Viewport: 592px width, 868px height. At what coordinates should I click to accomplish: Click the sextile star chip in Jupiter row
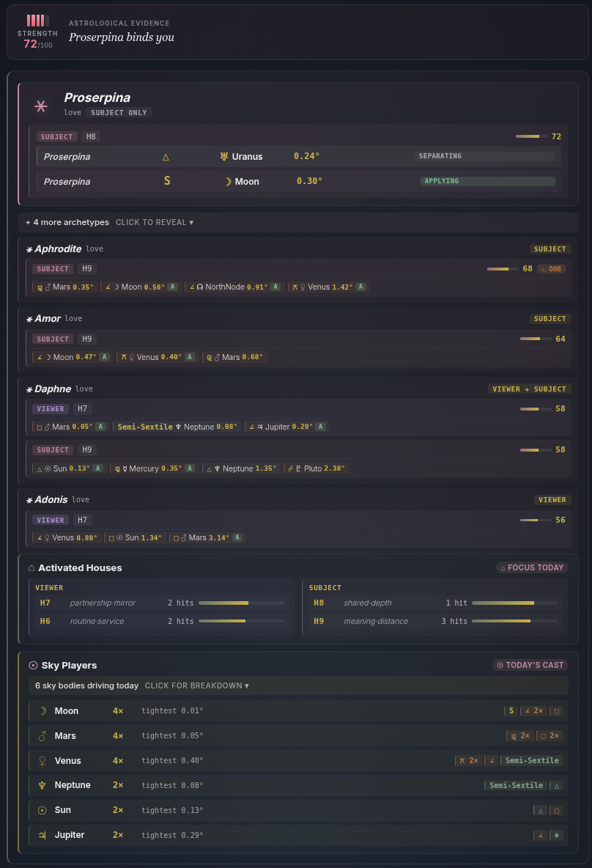(x=557, y=835)
